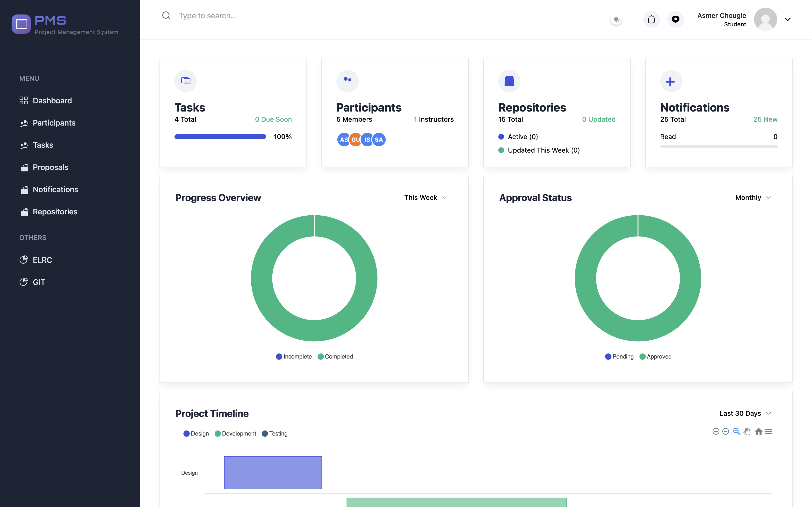
Task: Toggle the Development timeline legend
Action: (x=235, y=434)
